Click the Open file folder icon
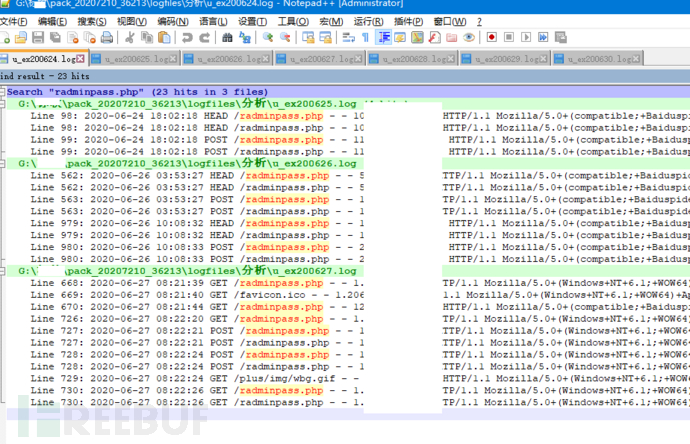The height and width of the screenshot is (444, 690). (x=21, y=38)
